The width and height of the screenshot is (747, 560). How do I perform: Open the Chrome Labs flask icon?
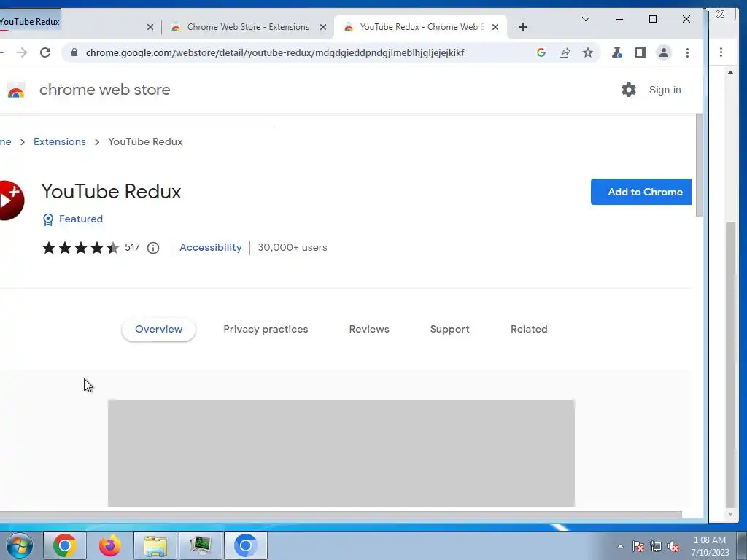coord(617,52)
